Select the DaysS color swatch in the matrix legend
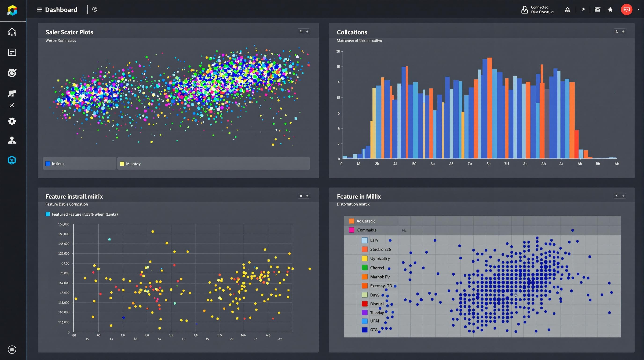Image resolution: width=644 pixels, height=360 pixels. pyautogui.click(x=365, y=295)
